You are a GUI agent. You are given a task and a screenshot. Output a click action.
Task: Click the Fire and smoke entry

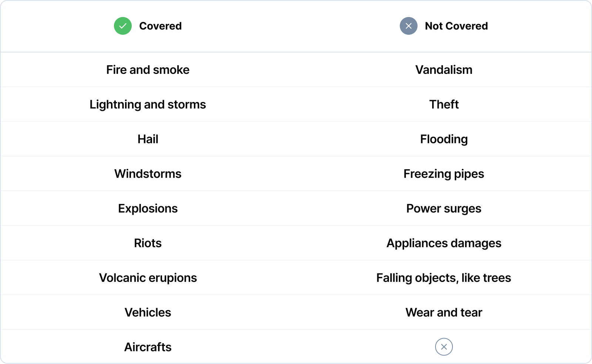point(148,70)
